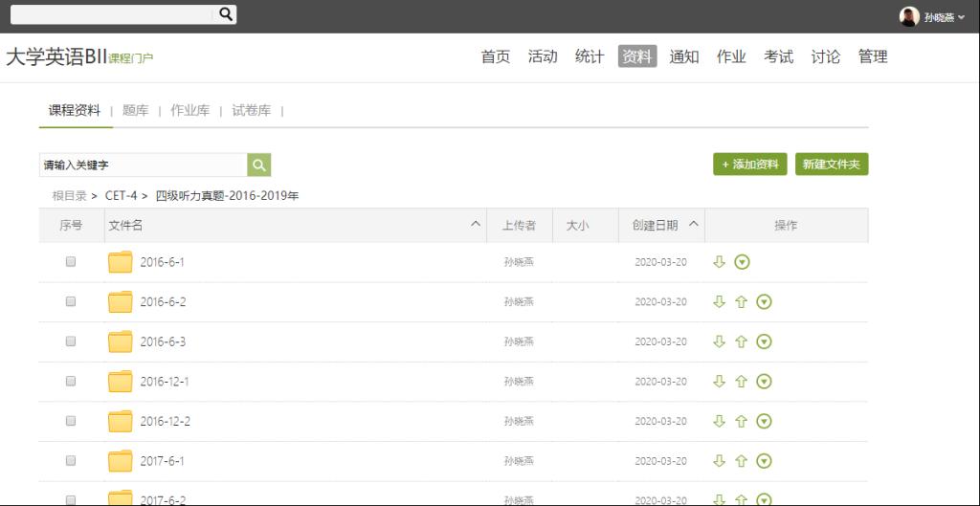Select the checkbox next to 2016-6-3
The image size is (980, 506).
tap(71, 341)
